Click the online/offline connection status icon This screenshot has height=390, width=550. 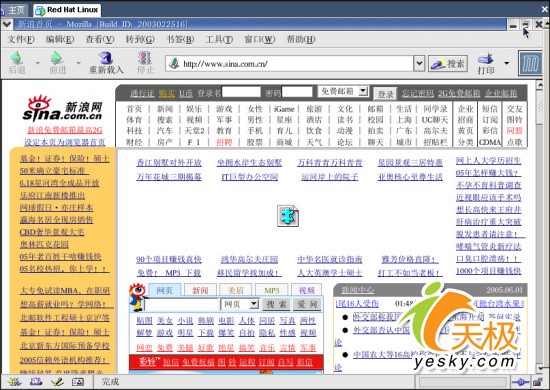520,382
